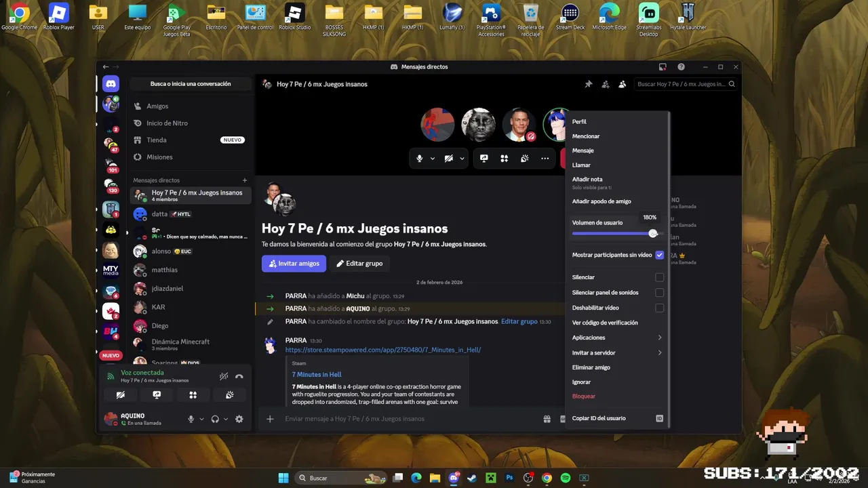Screen dimensions: 868x488
Task: Disconnect call in Voz conectada panel
Action: click(239, 376)
